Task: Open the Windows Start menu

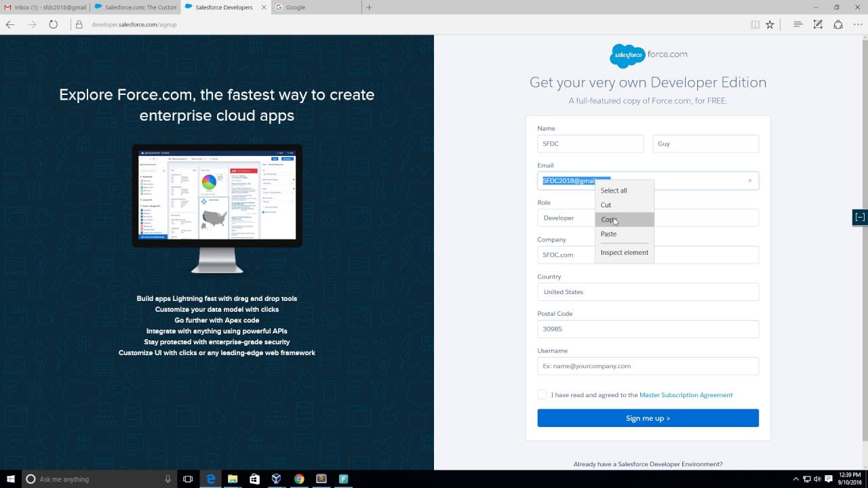Action: (11, 479)
